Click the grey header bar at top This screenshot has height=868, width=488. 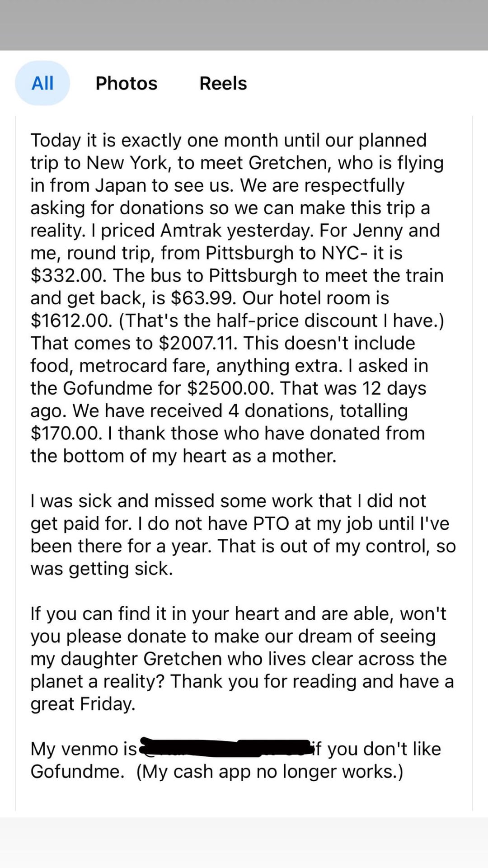pos(244,25)
